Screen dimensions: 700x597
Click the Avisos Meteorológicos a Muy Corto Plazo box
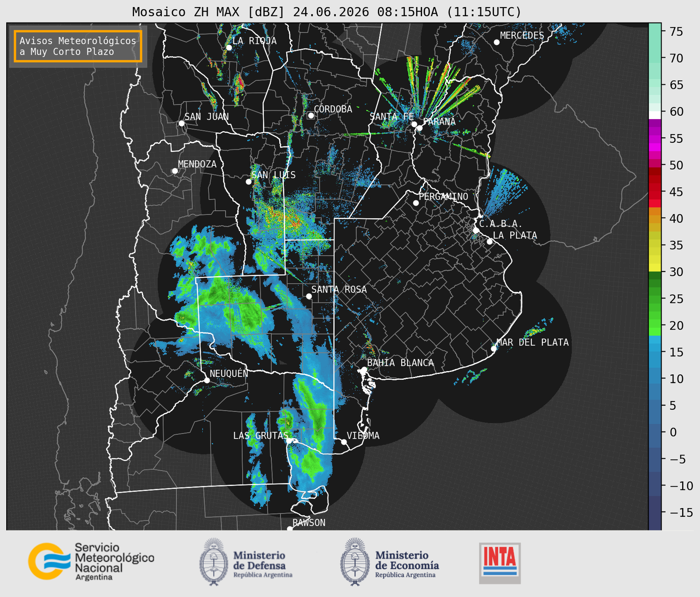pyautogui.click(x=78, y=46)
